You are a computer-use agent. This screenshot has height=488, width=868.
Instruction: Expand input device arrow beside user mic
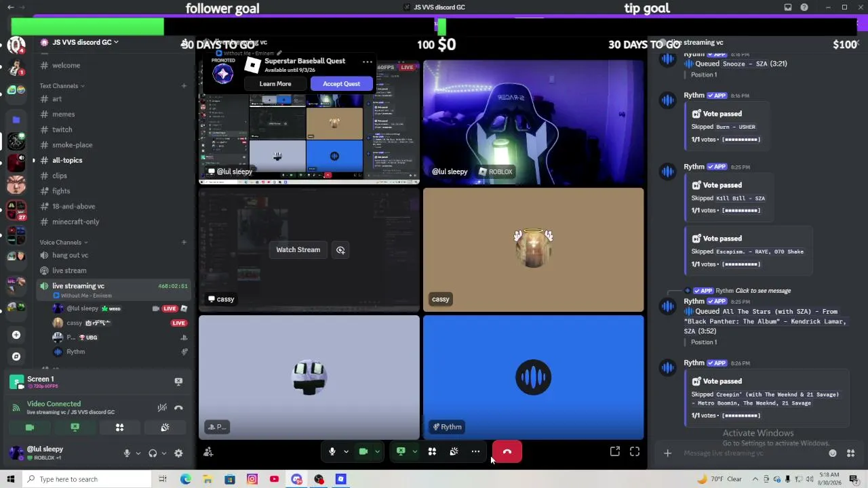tap(138, 453)
